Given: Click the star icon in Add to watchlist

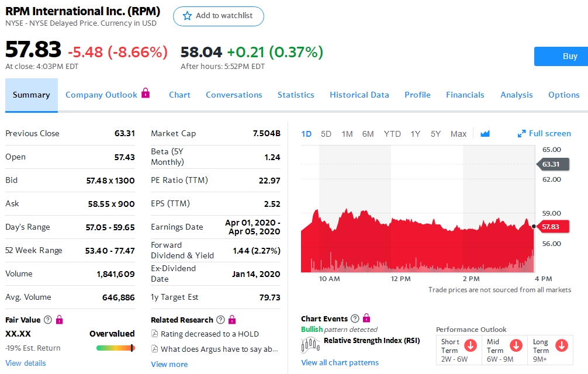Looking at the screenshot, I should pos(187,16).
